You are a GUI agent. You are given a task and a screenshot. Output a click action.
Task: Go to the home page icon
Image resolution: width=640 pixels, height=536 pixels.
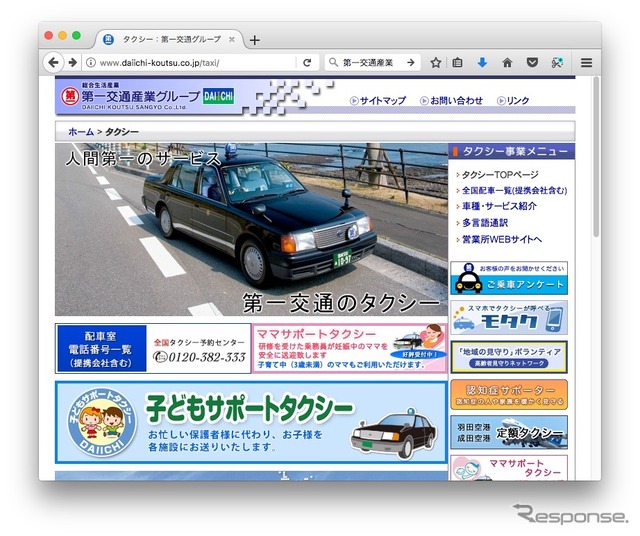[x=507, y=62]
